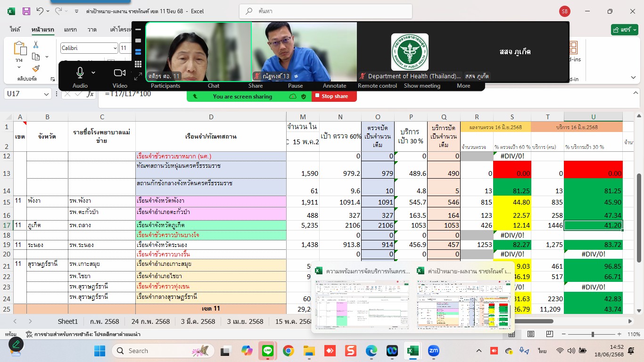Open the Sheet1 worksheet tab
Screen dimensions: 644x362
[x=67, y=321]
